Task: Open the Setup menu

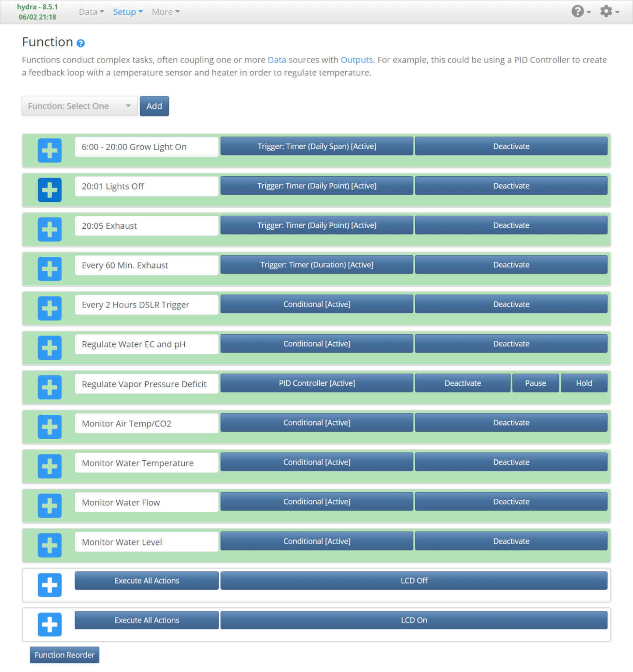Action: 127,12
